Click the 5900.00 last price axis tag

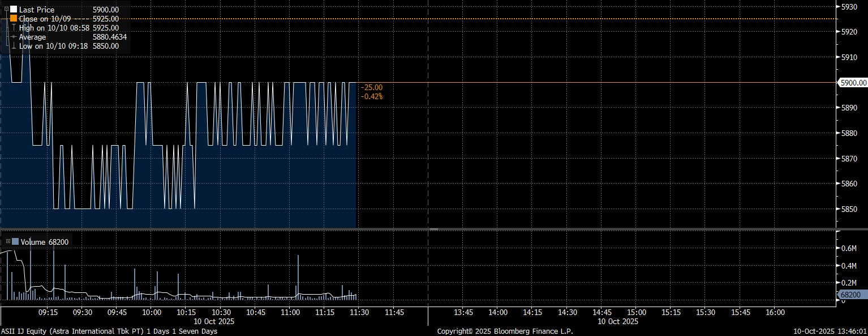[853, 83]
